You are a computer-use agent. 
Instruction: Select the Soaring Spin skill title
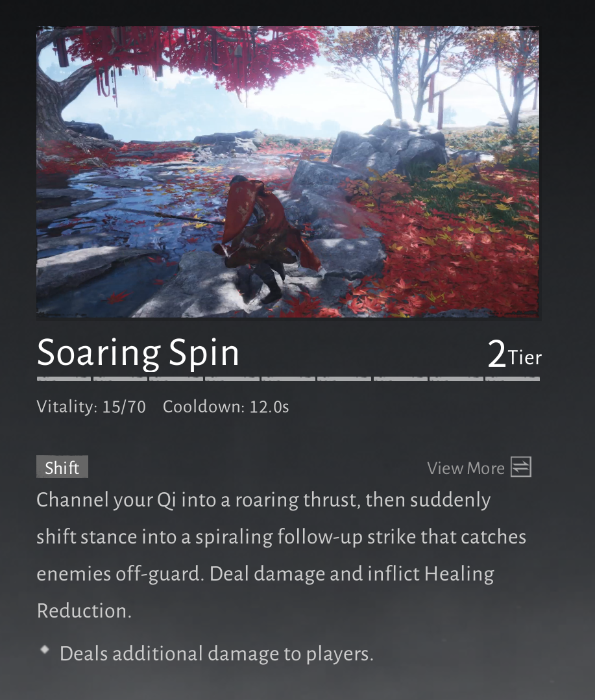coord(138,353)
